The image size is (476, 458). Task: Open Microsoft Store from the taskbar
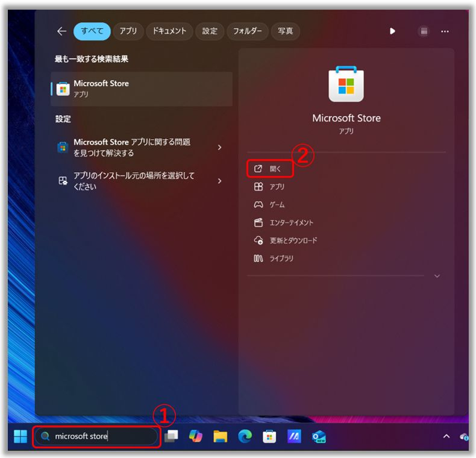(x=269, y=436)
